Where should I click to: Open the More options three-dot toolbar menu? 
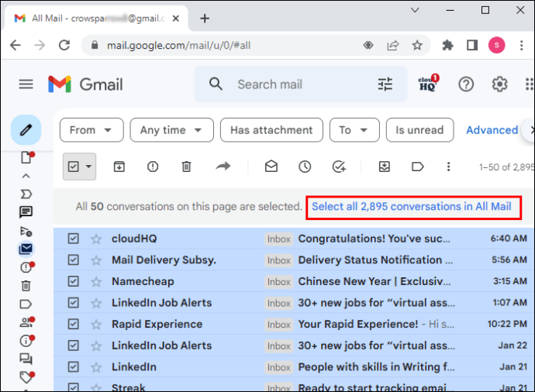point(448,167)
